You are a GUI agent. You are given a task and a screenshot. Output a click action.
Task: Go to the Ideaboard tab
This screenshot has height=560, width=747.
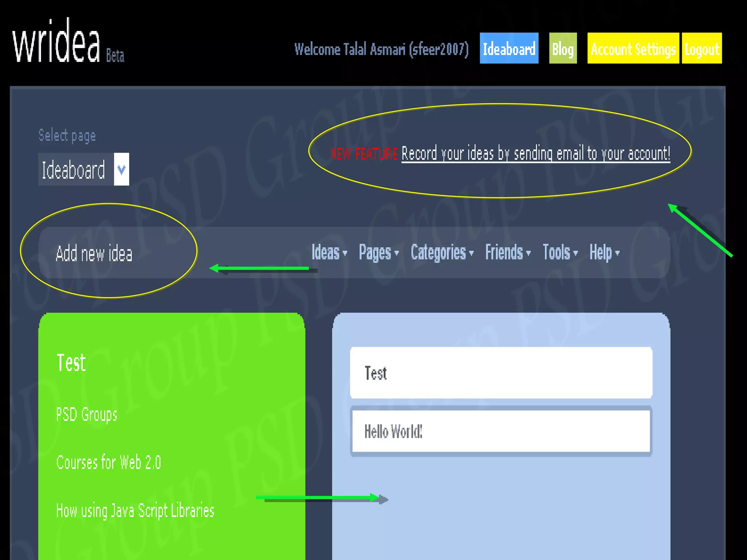point(509,48)
